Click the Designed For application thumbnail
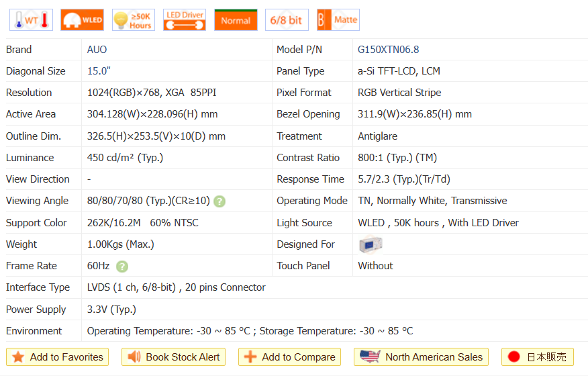 (371, 244)
